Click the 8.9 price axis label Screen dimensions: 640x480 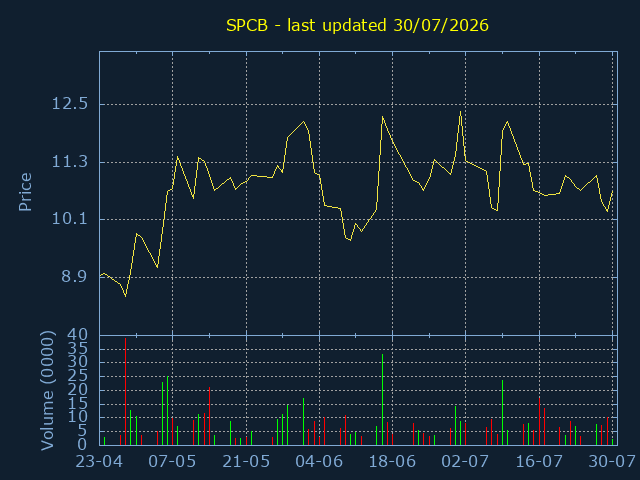tap(74, 277)
